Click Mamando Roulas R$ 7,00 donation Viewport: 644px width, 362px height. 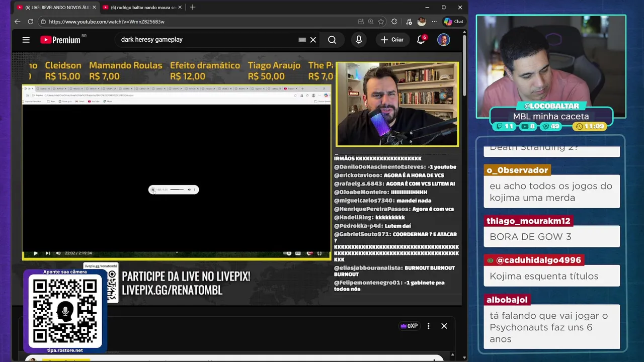tap(126, 71)
